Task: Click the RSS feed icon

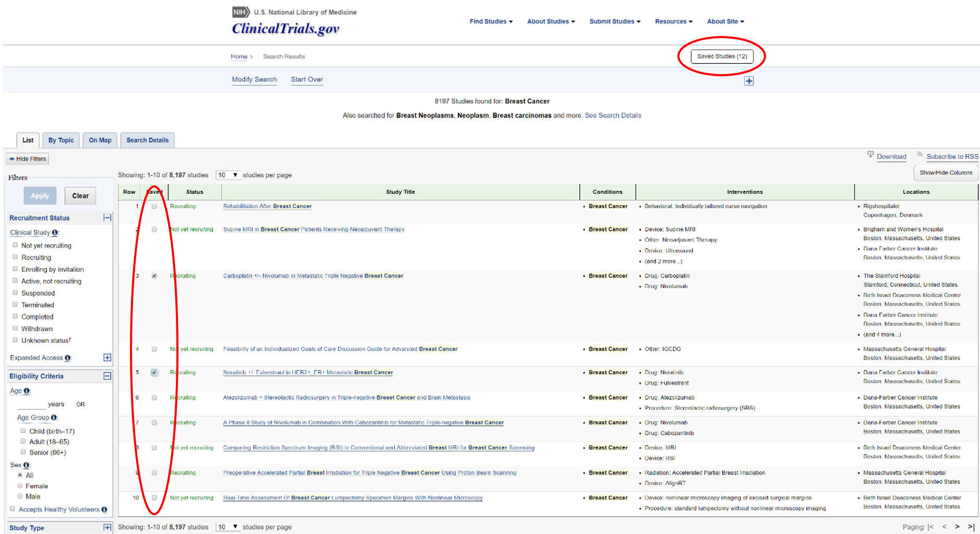Action: point(920,154)
